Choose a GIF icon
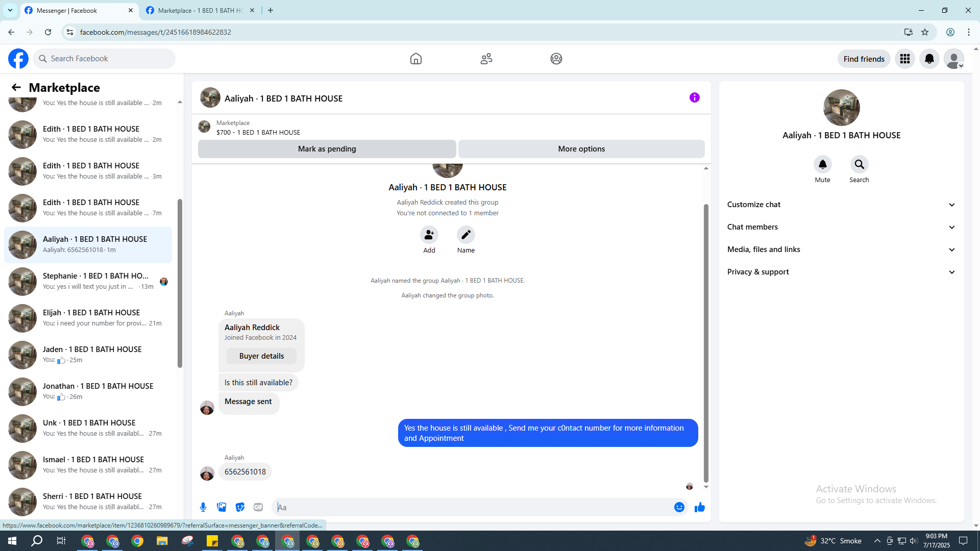980x551 pixels. pos(258,507)
